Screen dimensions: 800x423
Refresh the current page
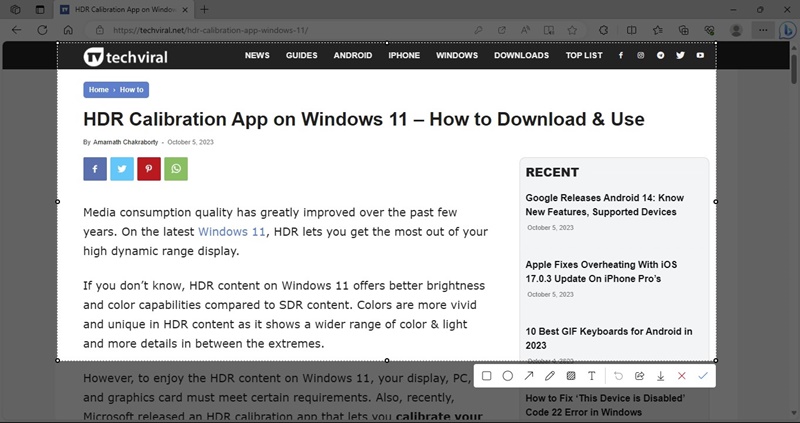42,30
